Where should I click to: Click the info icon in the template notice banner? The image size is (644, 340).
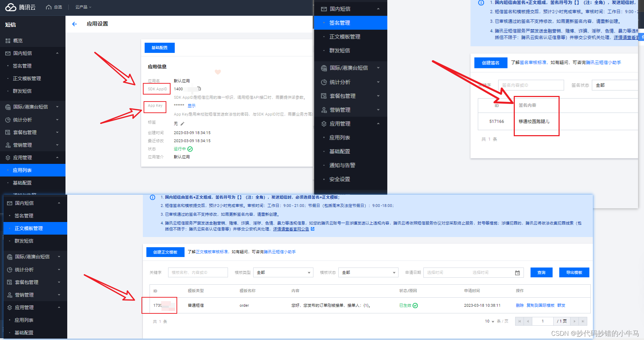(153, 197)
